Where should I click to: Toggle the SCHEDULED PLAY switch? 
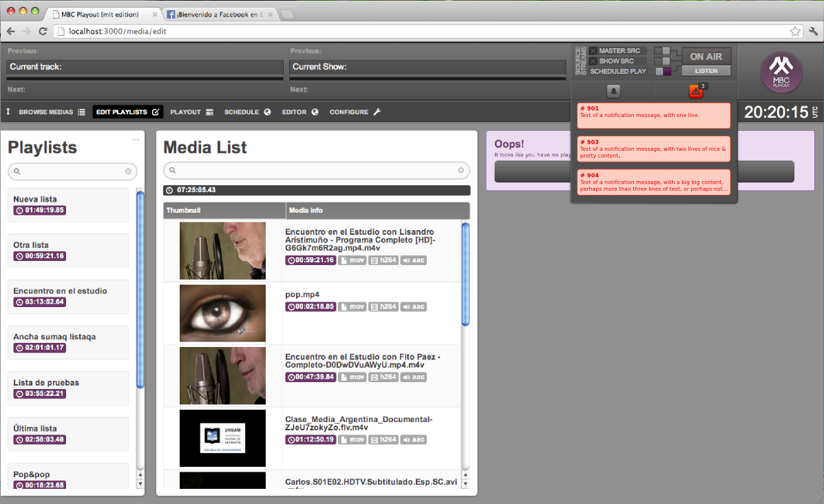point(663,72)
